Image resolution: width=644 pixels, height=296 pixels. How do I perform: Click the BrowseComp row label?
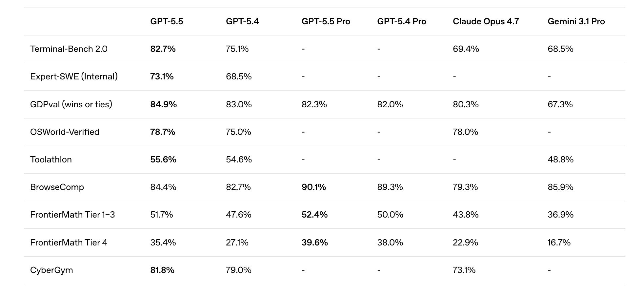(57, 187)
